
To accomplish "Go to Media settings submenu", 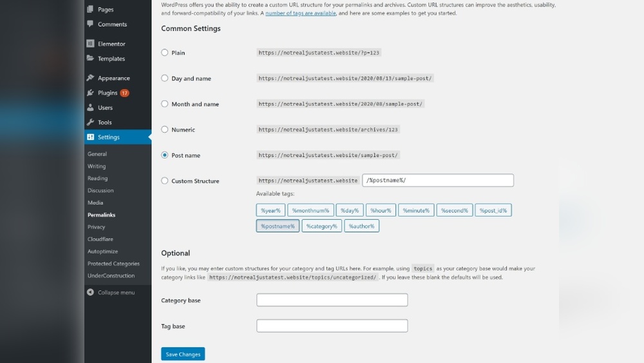I will tap(95, 202).
